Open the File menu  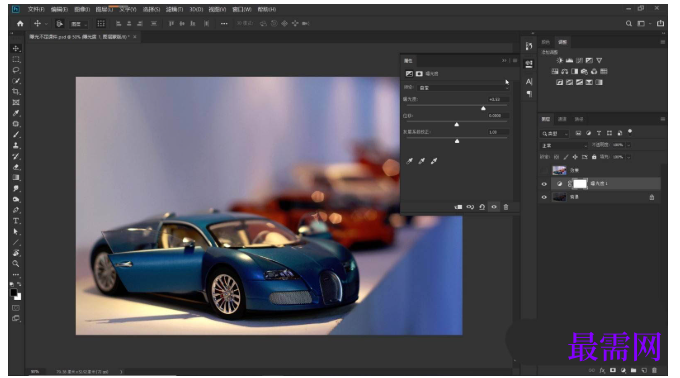click(x=36, y=9)
